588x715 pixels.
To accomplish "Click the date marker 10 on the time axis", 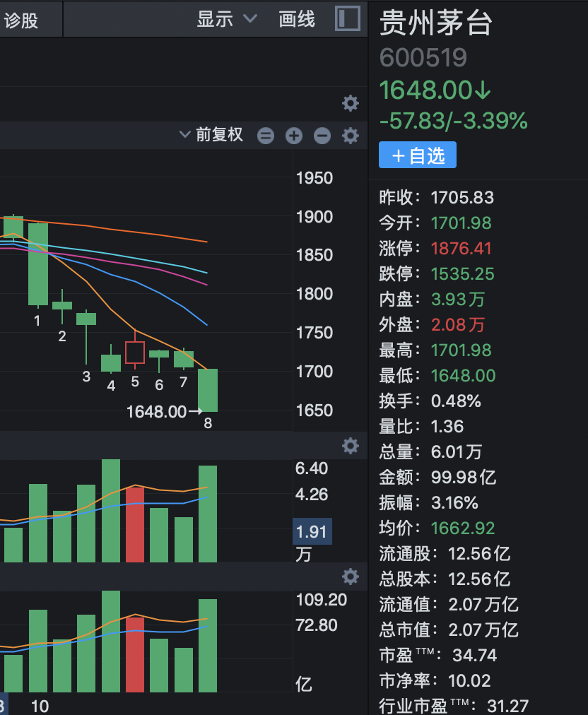I will click(x=40, y=706).
